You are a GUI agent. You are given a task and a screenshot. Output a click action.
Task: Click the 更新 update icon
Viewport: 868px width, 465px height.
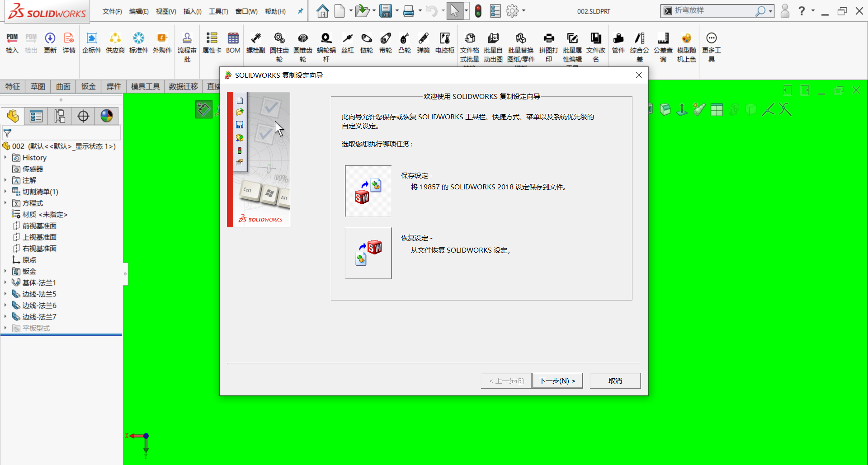pos(50,43)
